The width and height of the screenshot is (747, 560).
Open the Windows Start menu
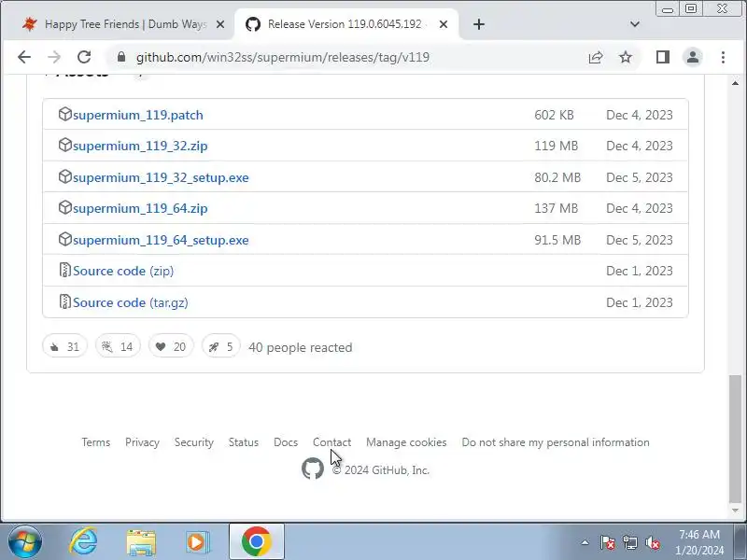[25, 542]
